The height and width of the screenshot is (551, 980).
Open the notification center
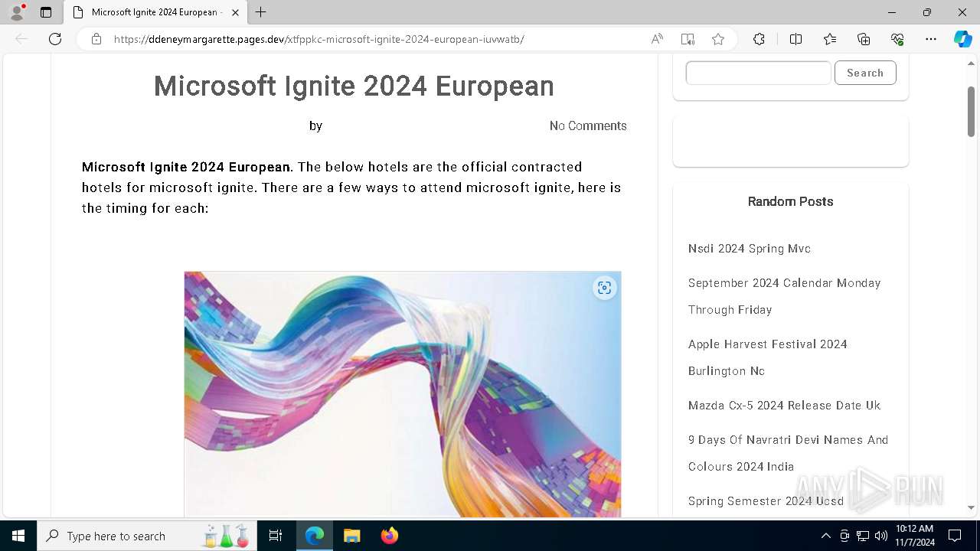pos(955,536)
